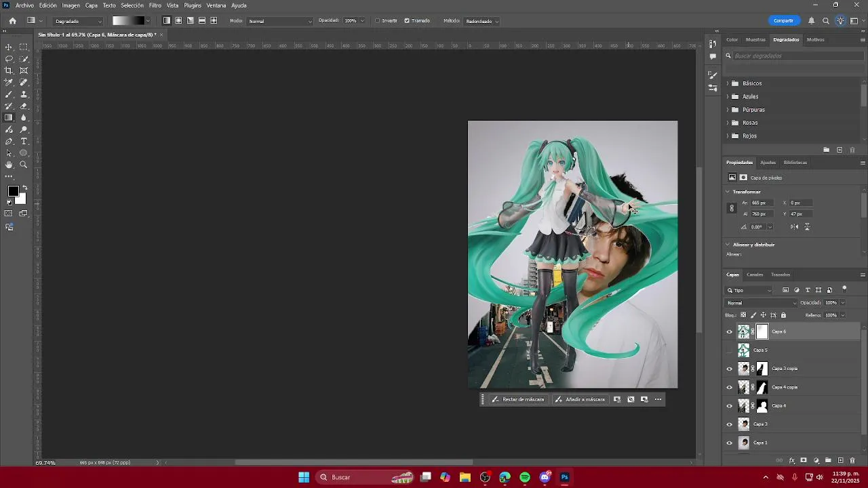868x488 pixels.
Task: Hide the Capa 4 copia layer
Action: [x=730, y=388]
